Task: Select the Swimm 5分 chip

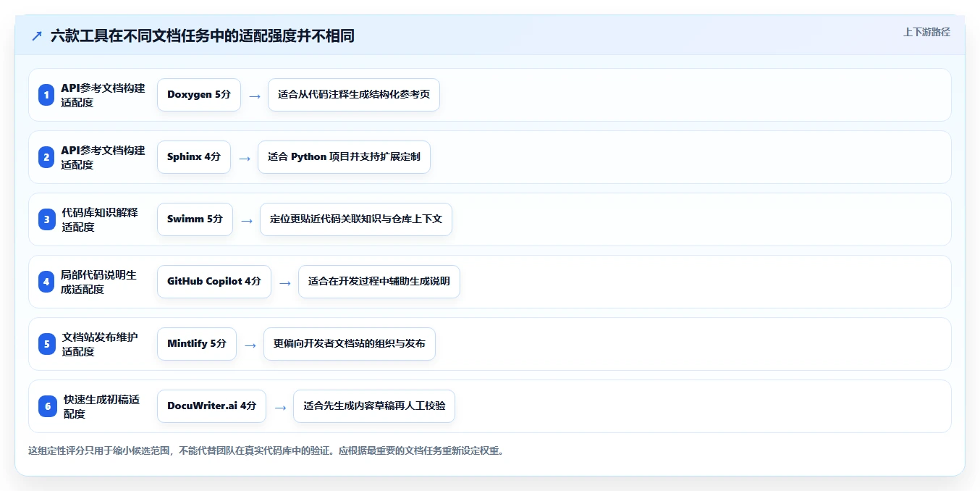Action: pyautogui.click(x=195, y=219)
